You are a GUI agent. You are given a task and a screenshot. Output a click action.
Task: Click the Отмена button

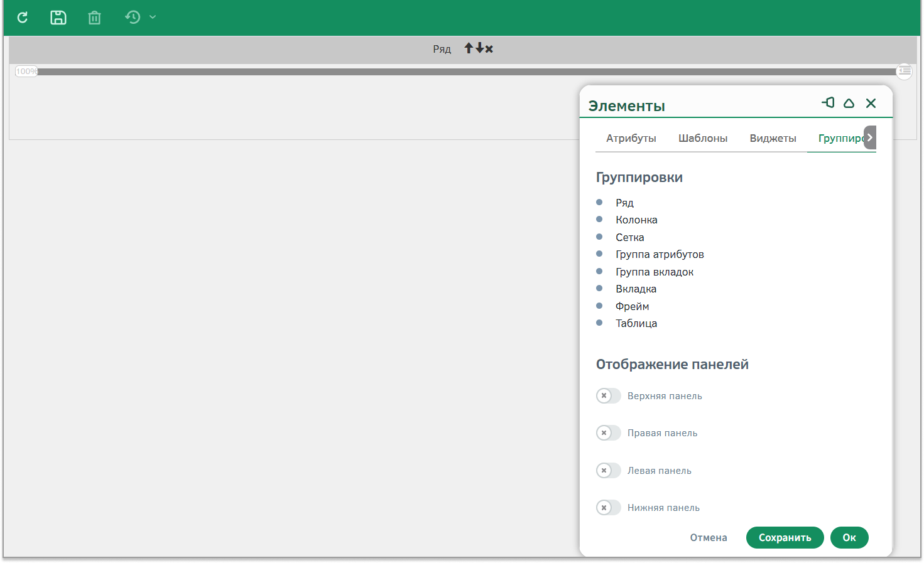[709, 538]
